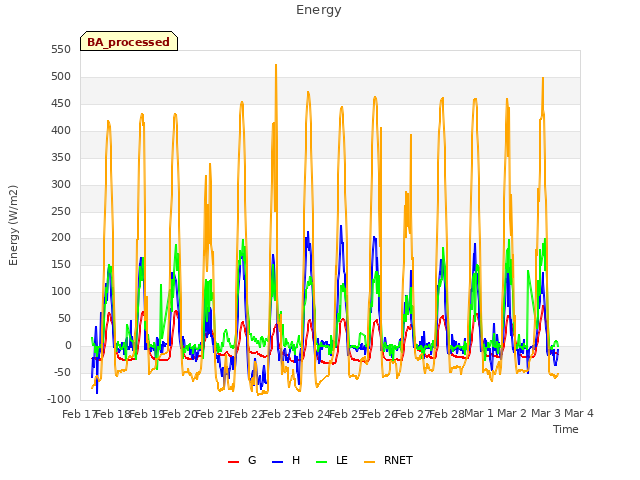
Task: Toggle the RNET series in legend
Action: pyautogui.click(x=388, y=460)
